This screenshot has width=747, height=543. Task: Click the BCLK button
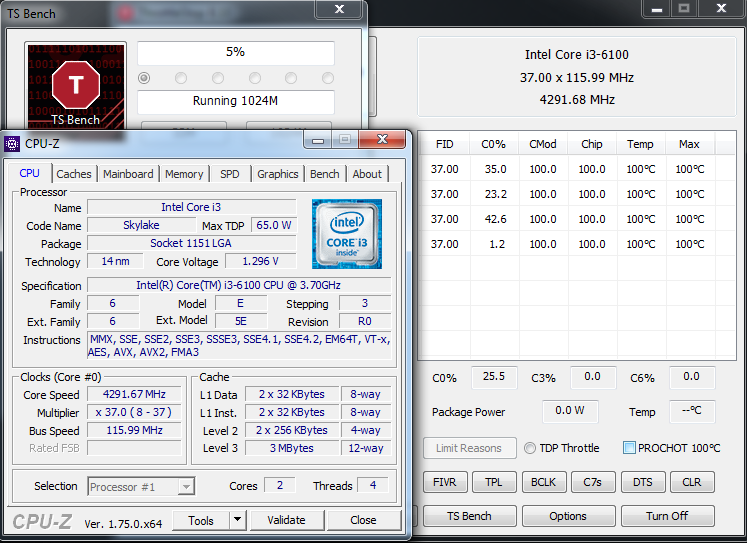543,482
